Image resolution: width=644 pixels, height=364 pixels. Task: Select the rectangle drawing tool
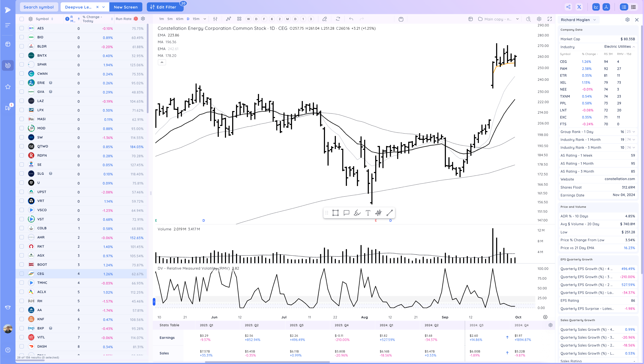pos(335,213)
